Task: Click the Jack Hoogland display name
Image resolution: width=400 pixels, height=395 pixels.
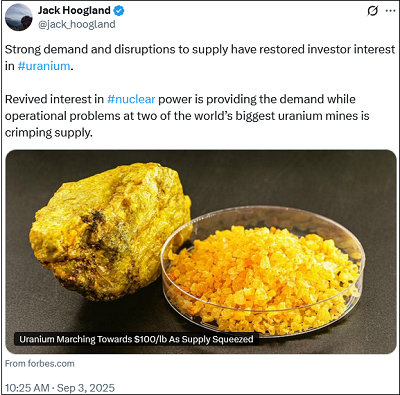Action: click(x=74, y=10)
